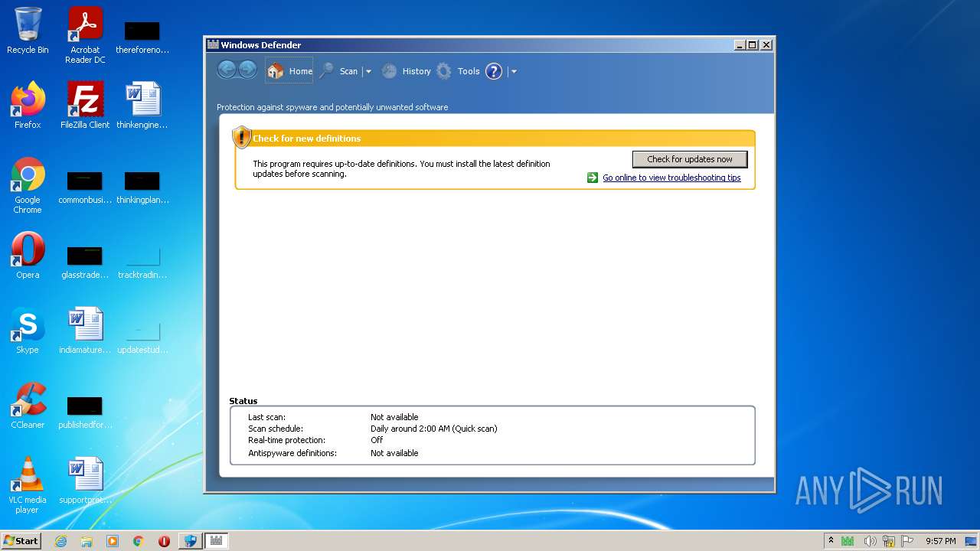980x551 pixels.
Task: Open the Start menu
Action: coord(21,541)
